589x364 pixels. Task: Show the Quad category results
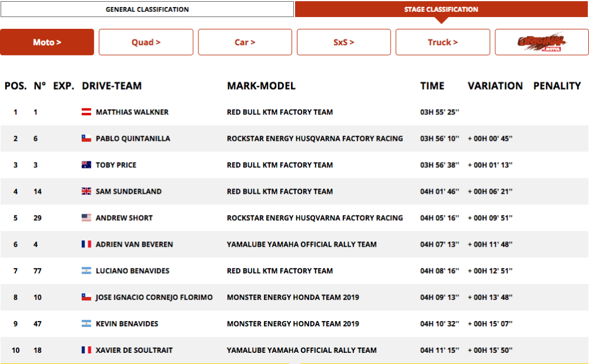146,42
